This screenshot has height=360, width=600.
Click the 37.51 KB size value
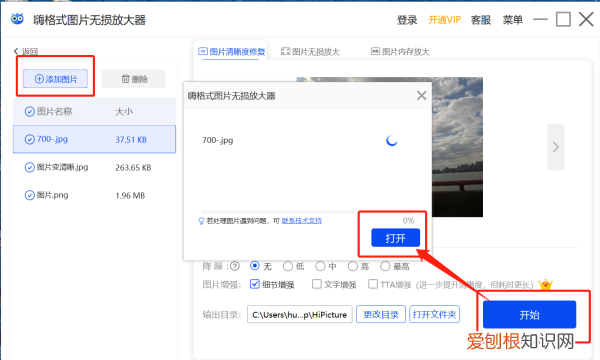click(x=131, y=140)
